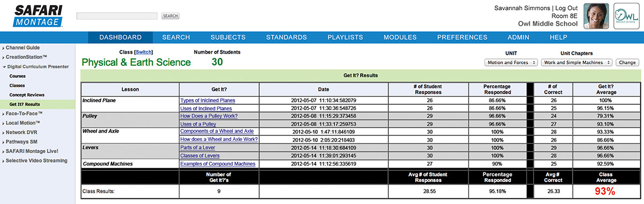
Task: Expand SAFARI Montage Live! in sidebar
Action: pyautogui.click(x=32, y=151)
